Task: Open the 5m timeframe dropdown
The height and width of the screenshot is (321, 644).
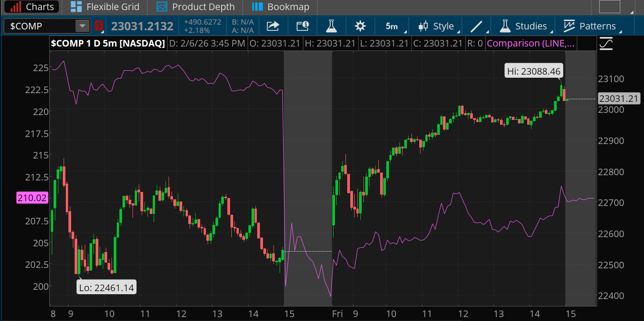Action: (x=391, y=26)
